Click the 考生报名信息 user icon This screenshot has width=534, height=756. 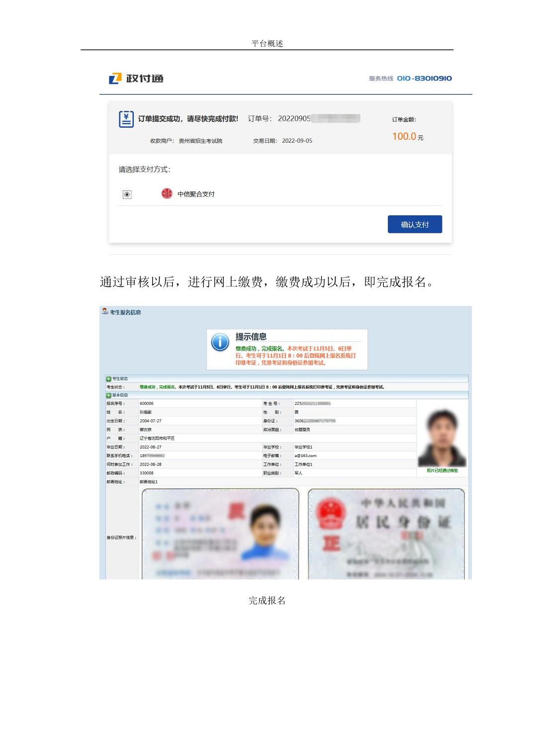click(105, 311)
